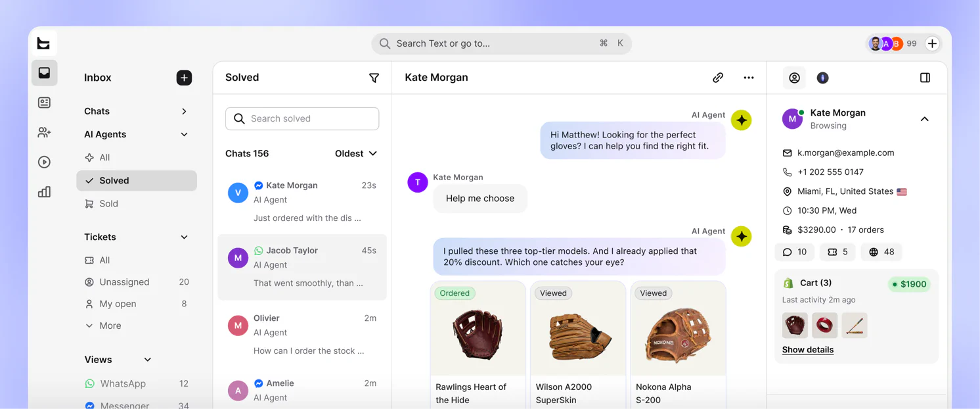Toggle the side panel layout icon
The width and height of the screenshot is (980, 409).
pyautogui.click(x=925, y=78)
